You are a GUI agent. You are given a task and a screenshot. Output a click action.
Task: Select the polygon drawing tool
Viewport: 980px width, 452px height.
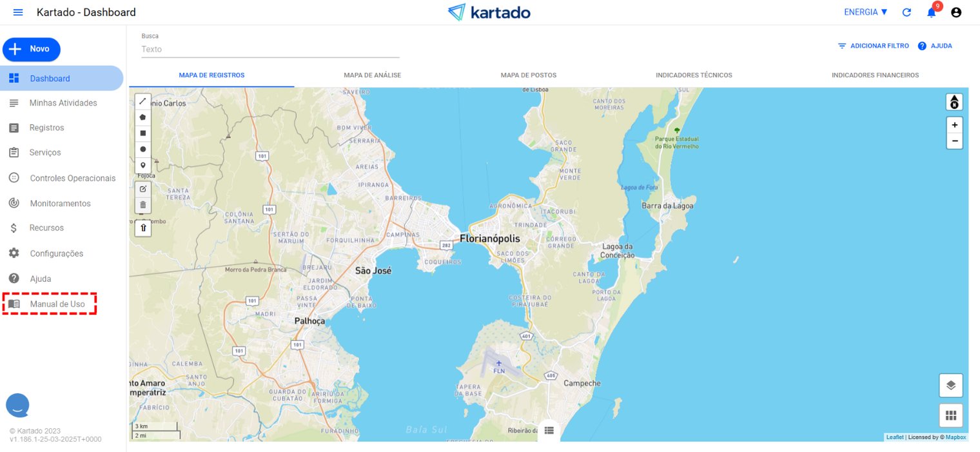coord(142,117)
